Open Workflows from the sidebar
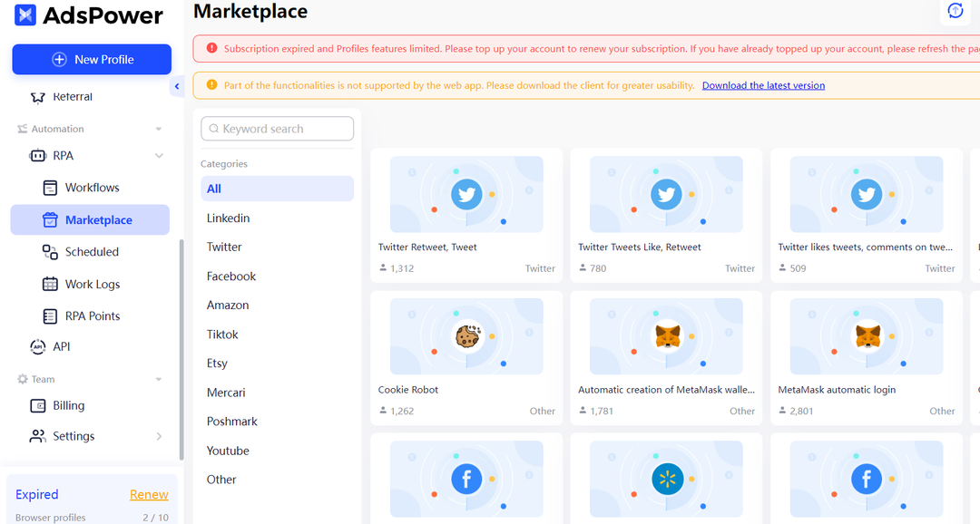980x524 pixels. pos(90,188)
